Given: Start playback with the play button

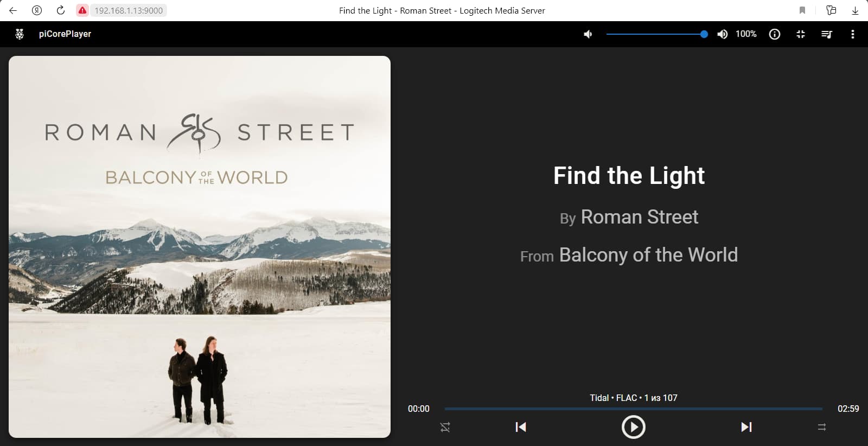Looking at the screenshot, I should [633, 427].
